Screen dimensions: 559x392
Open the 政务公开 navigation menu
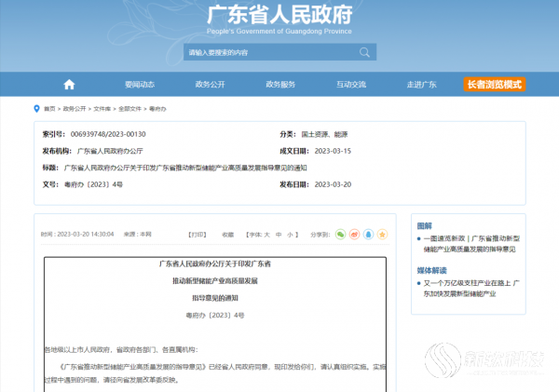coord(210,85)
